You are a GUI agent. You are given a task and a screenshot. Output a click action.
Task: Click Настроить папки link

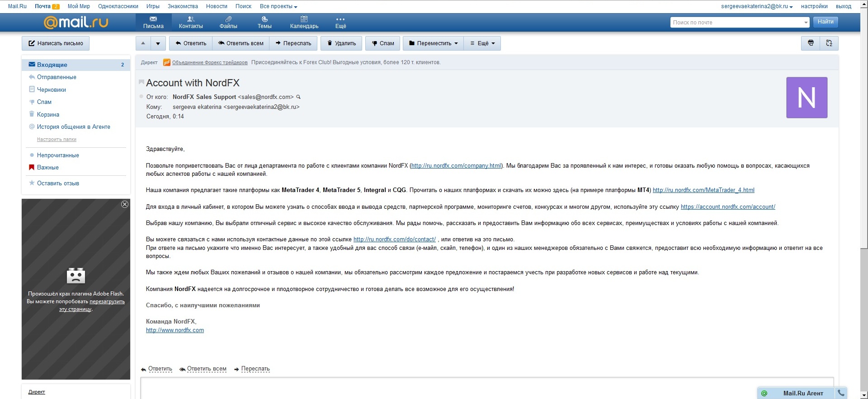tap(57, 139)
